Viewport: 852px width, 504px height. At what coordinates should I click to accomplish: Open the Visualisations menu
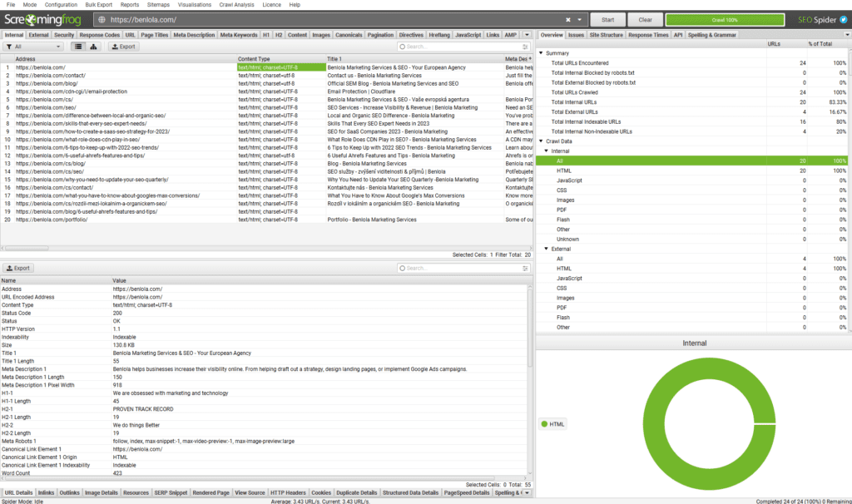[x=195, y=4]
